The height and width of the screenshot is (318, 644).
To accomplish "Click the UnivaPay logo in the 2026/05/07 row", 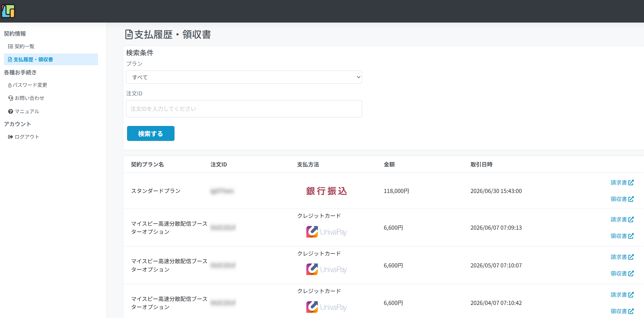I will point(326,269).
